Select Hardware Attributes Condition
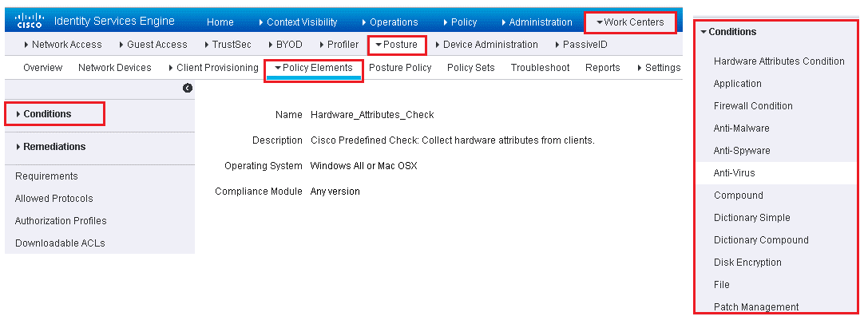Screen dimensions: 868x320 coord(779,61)
